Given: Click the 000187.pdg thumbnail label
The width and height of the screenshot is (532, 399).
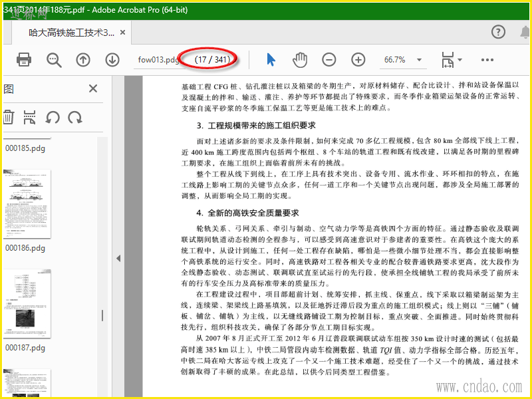Looking at the screenshot, I should tap(25, 348).
